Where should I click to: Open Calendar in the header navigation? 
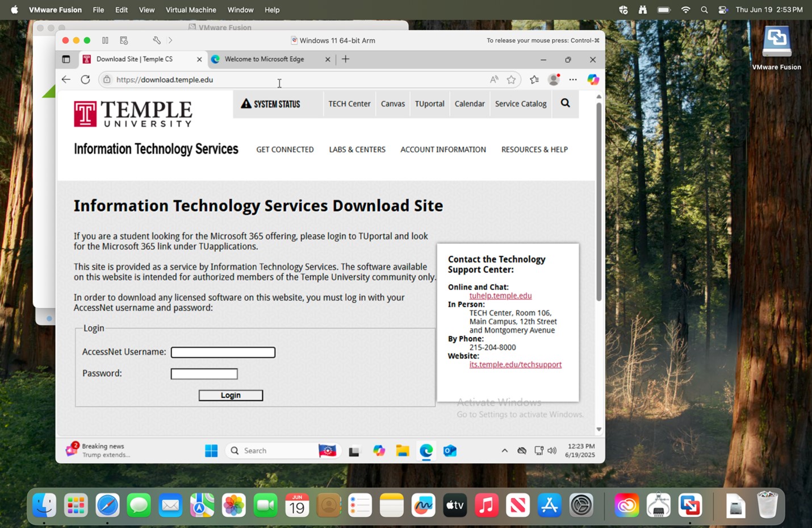tap(470, 104)
